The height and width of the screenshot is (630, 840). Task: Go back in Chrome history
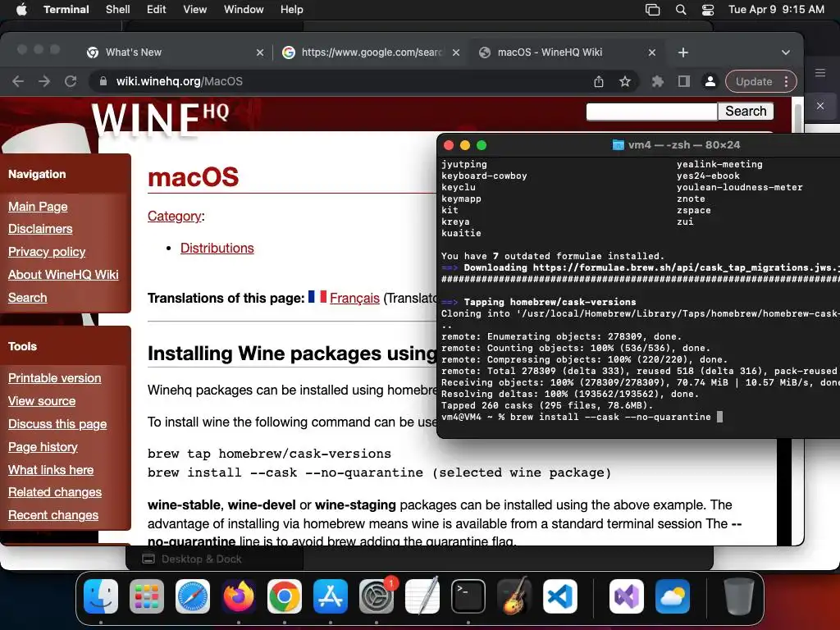point(18,81)
